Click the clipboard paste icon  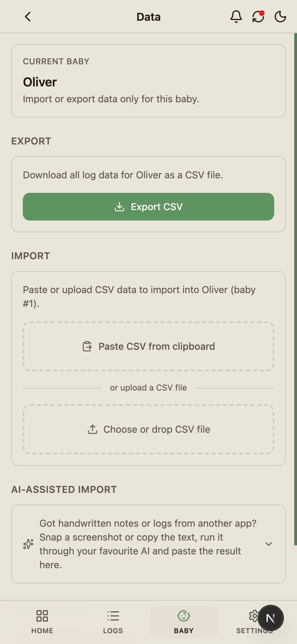click(87, 347)
